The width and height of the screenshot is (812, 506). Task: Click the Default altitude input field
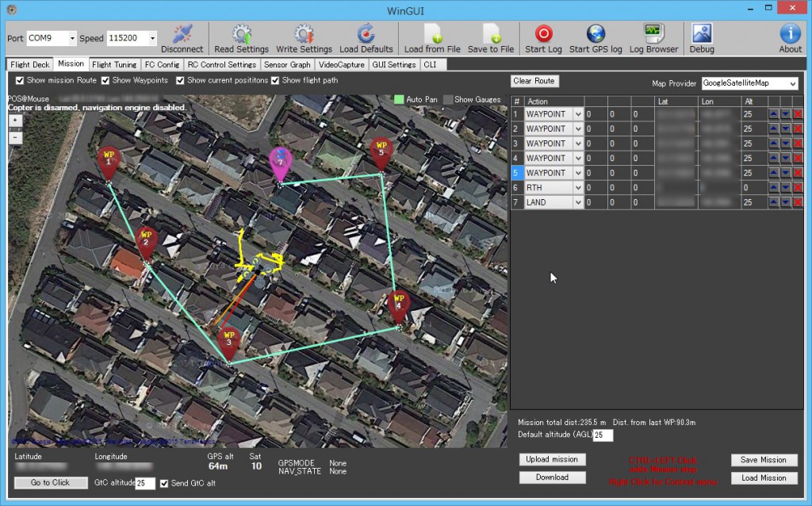coord(603,435)
